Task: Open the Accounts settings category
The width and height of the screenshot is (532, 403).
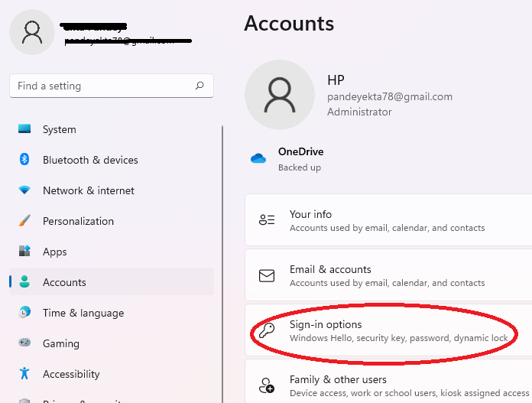Action: [64, 282]
